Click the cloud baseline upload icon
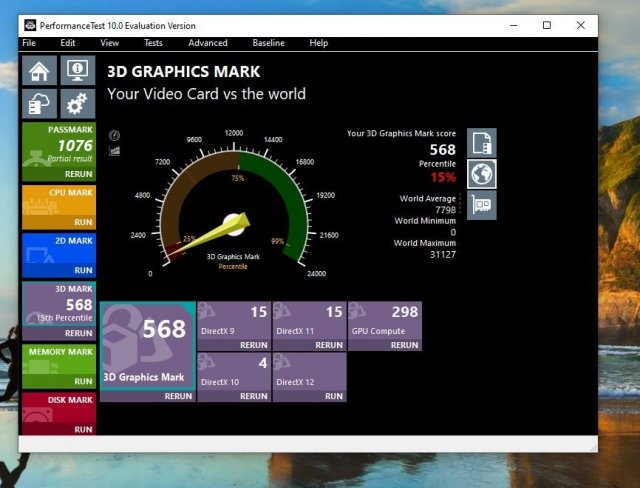Screen dimensions: 640x488 pyautogui.click(x=39, y=104)
